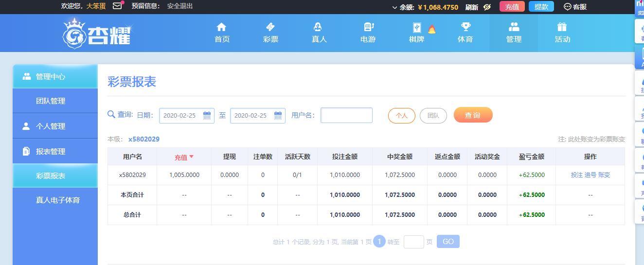Go to 首页 home tab
Screen dimensions: 644x265
[x=222, y=33]
